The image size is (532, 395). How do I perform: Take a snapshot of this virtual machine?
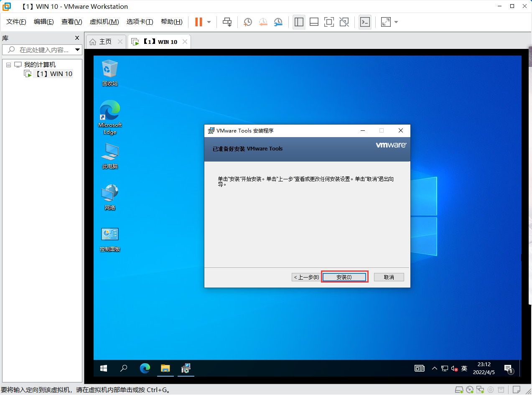coord(248,22)
